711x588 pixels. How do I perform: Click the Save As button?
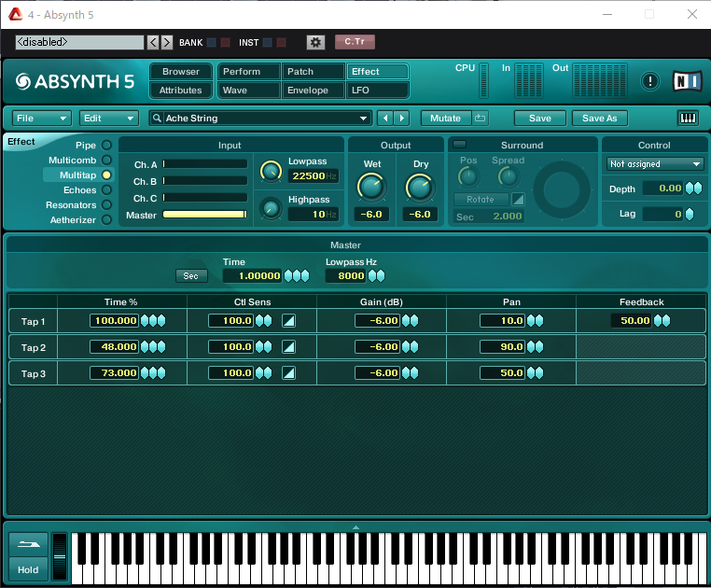(x=600, y=118)
